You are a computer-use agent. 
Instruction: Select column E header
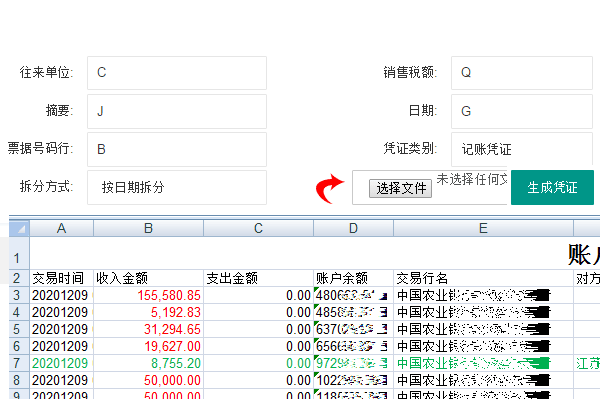483,228
